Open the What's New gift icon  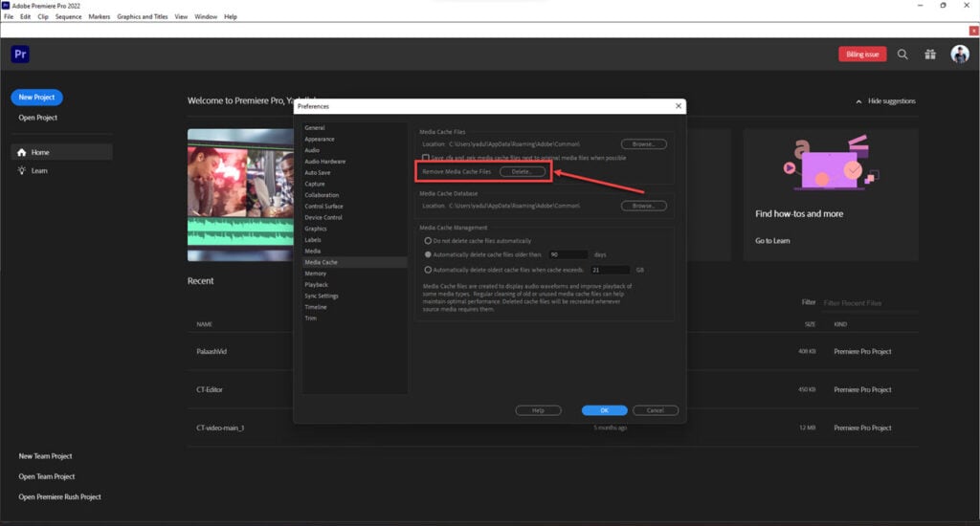[930, 55]
